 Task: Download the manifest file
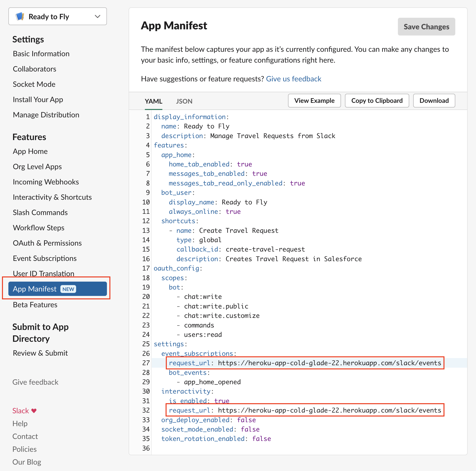[434, 101]
